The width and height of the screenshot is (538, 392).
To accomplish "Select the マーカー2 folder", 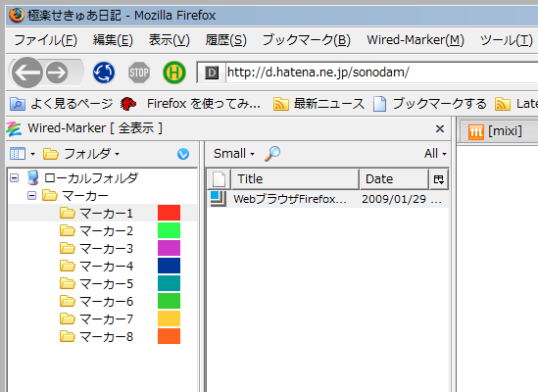I will pyautogui.click(x=107, y=230).
